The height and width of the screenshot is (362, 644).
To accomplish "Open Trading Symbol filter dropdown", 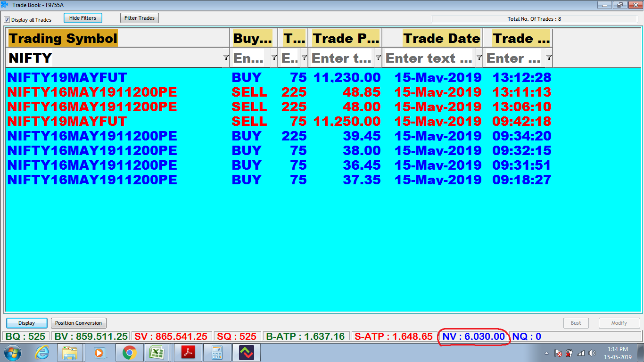I will coord(226,58).
